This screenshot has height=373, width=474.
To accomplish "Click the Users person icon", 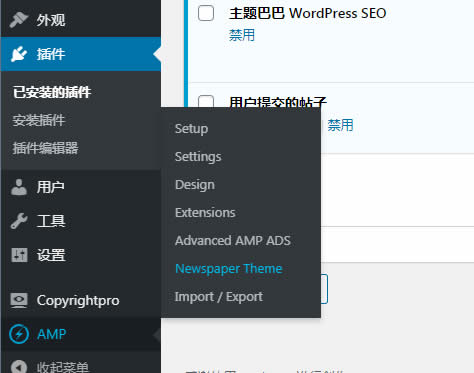I will tap(19, 187).
